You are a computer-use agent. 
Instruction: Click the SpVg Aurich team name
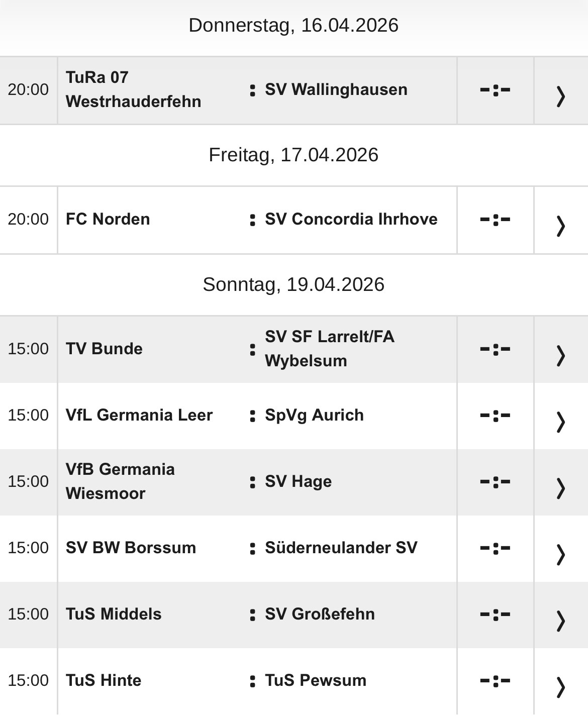point(314,415)
